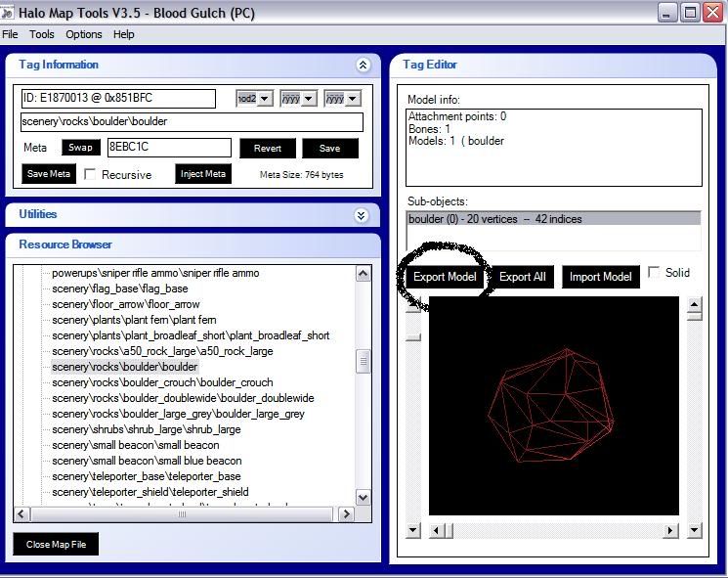Screen dimensions: 728x578
Task: Select plant_broadleaf_short tag
Action: [x=191, y=335]
